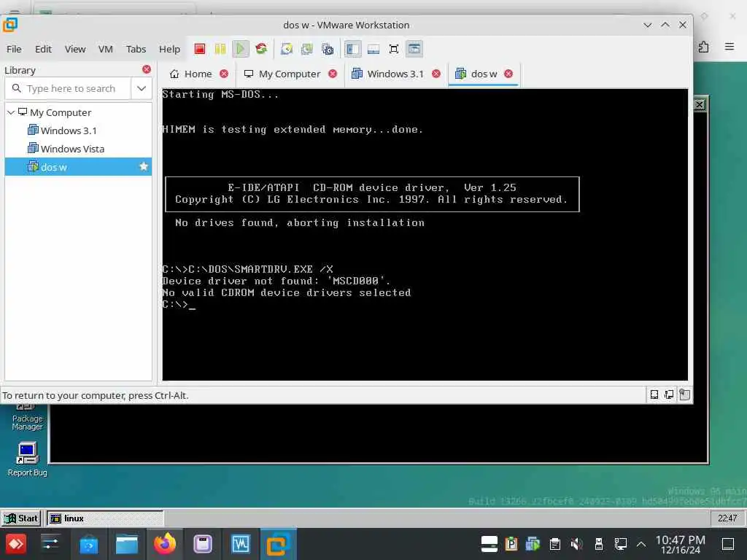Screen dimensions: 747x560
Task: Click the disk drive tray icon
Action: click(x=489, y=544)
